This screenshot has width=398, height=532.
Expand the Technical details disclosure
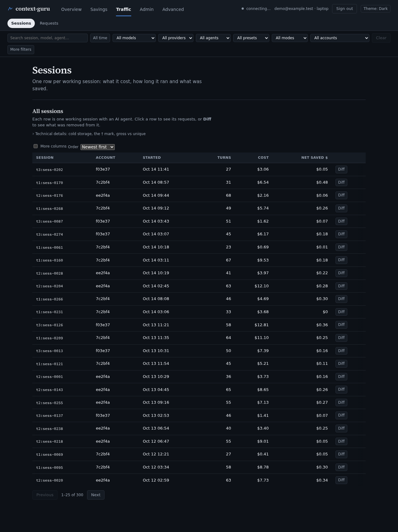pos(89,134)
